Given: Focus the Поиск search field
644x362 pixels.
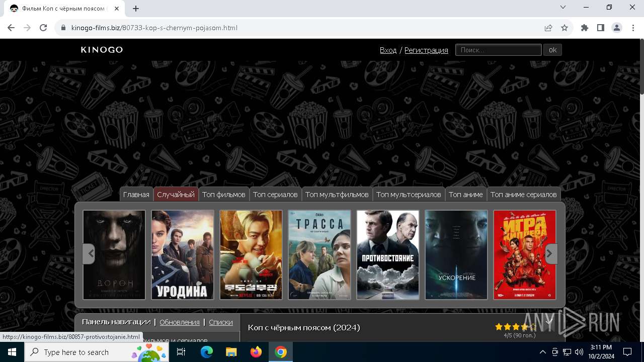Looking at the screenshot, I should (x=498, y=50).
